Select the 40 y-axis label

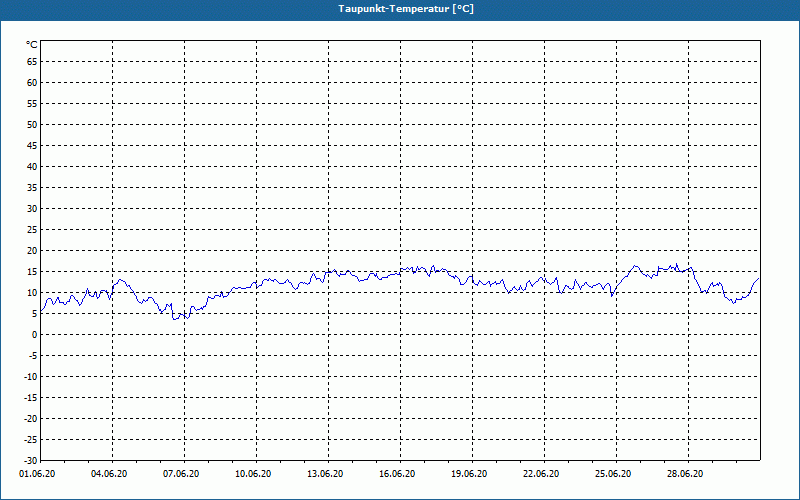[32, 167]
